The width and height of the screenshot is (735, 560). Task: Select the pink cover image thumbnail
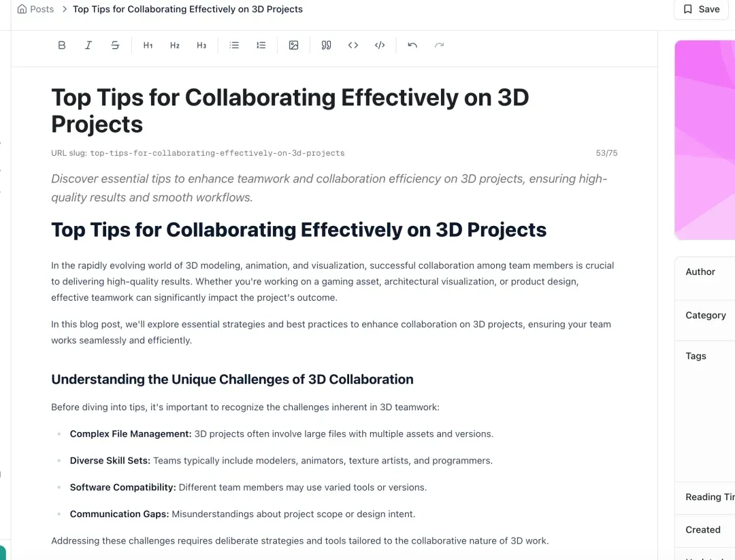(x=704, y=139)
